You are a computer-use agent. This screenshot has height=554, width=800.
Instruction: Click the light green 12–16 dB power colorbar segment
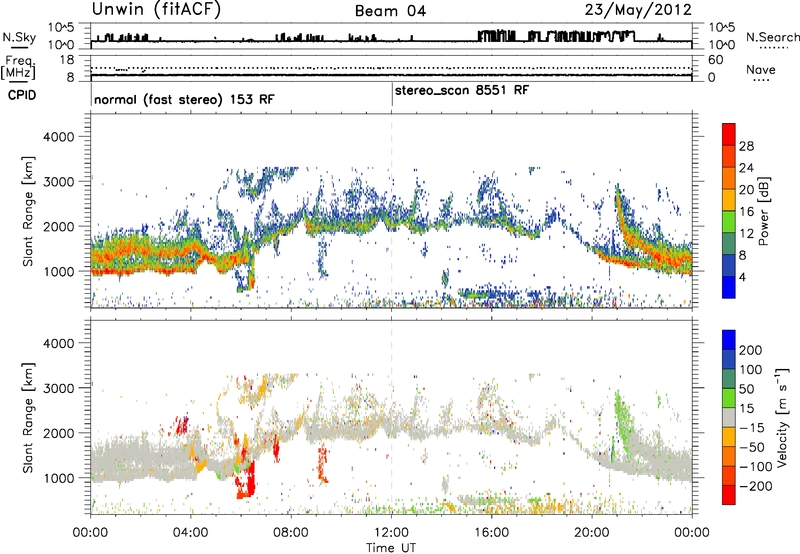[x=729, y=222]
